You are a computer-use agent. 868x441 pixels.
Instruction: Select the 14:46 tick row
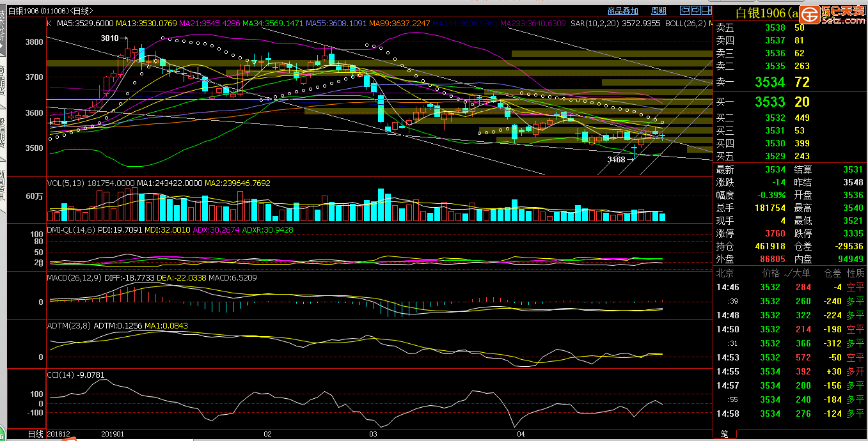(790, 287)
